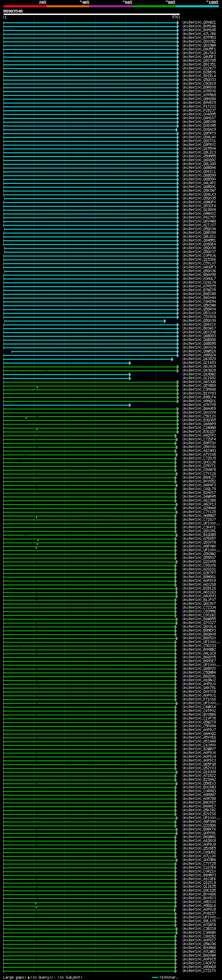Select label UniRef100_B4AH17
The width and height of the screenshot is (222, 980).
pyautogui.click(x=199, y=806)
